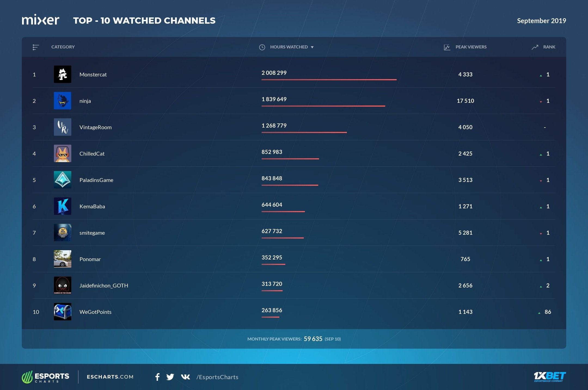Click the ninja channel name
The height and width of the screenshot is (390, 588).
pyautogui.click(x=85, y=101)
